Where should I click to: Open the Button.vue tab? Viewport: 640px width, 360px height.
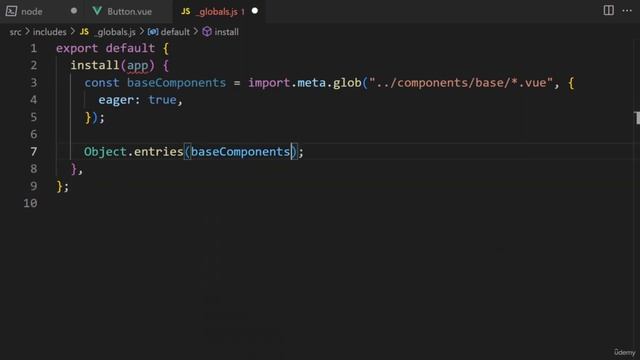129,11
